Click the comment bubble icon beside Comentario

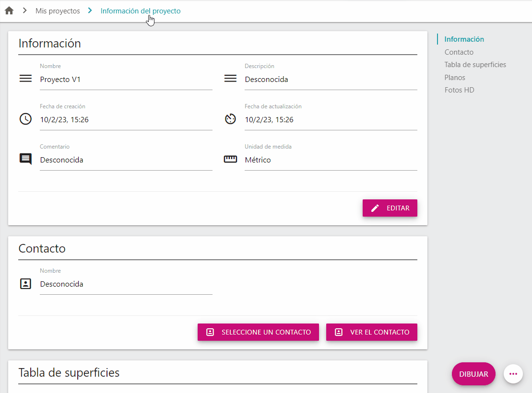point(25,159)
